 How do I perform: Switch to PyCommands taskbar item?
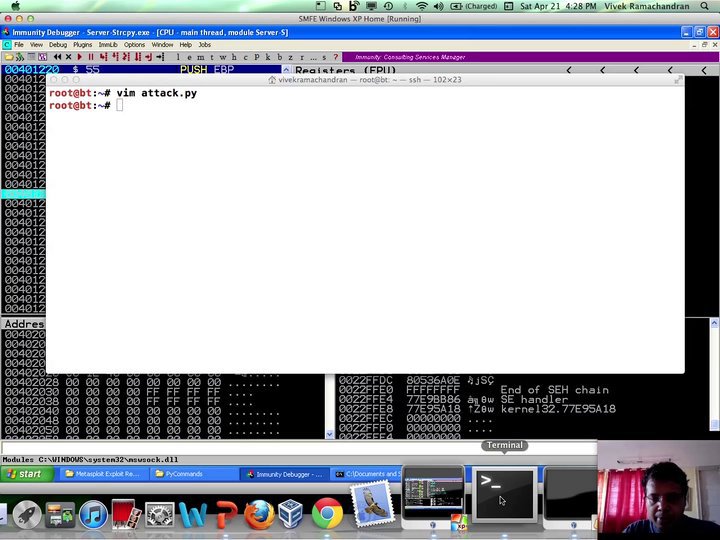point(194,474)
